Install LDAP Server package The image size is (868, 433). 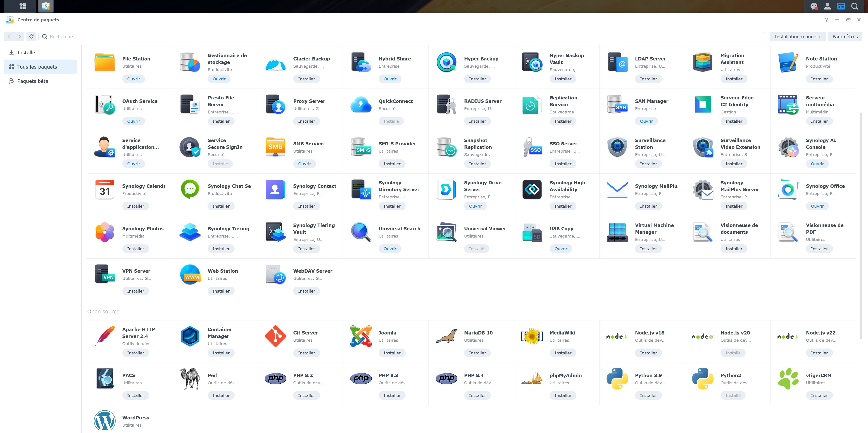click(x=648, y=79)
